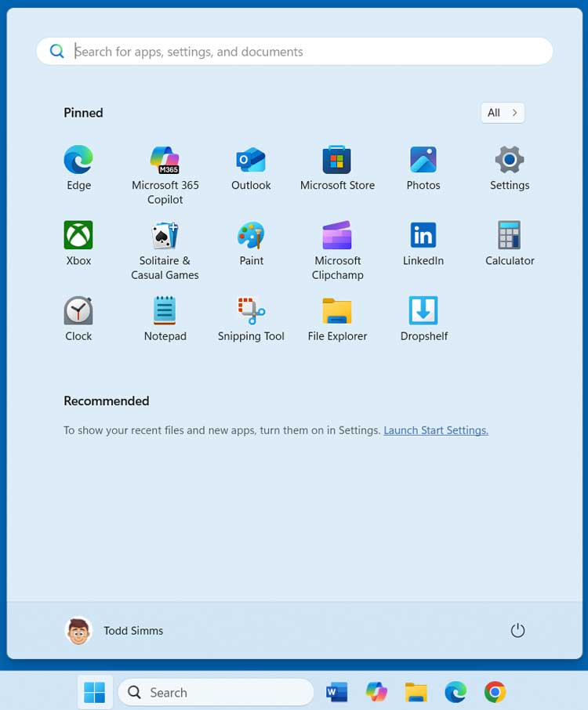Click the Recommended section heading
The image size is (588, 710).
coord(107,400)
